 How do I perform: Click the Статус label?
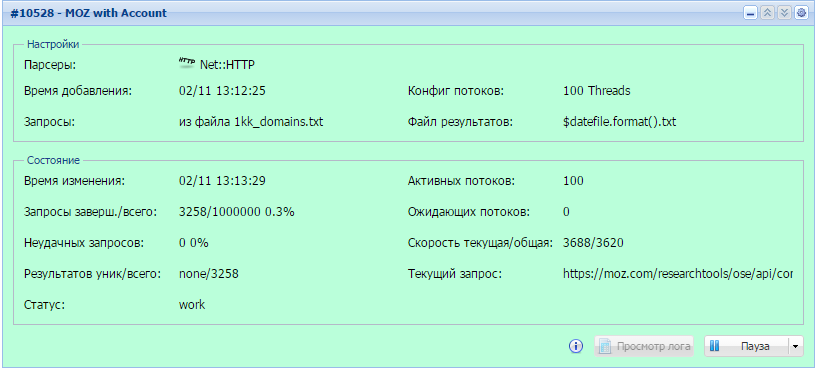[x=44, y=304]
